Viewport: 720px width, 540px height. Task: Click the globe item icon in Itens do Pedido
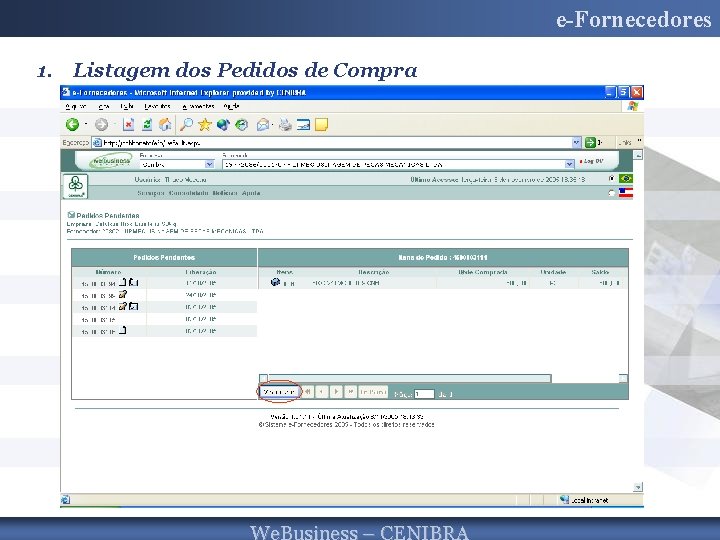276,282
